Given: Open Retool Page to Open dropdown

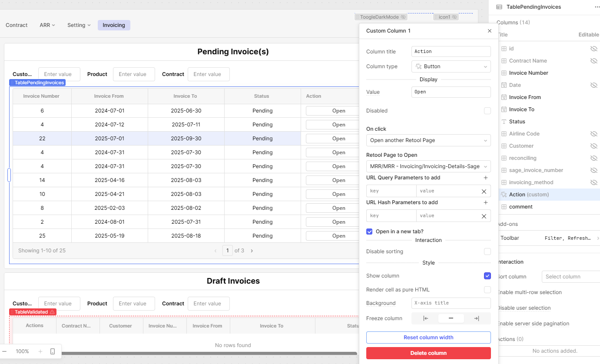Looking at the screenshot, I should click(428, 166).
